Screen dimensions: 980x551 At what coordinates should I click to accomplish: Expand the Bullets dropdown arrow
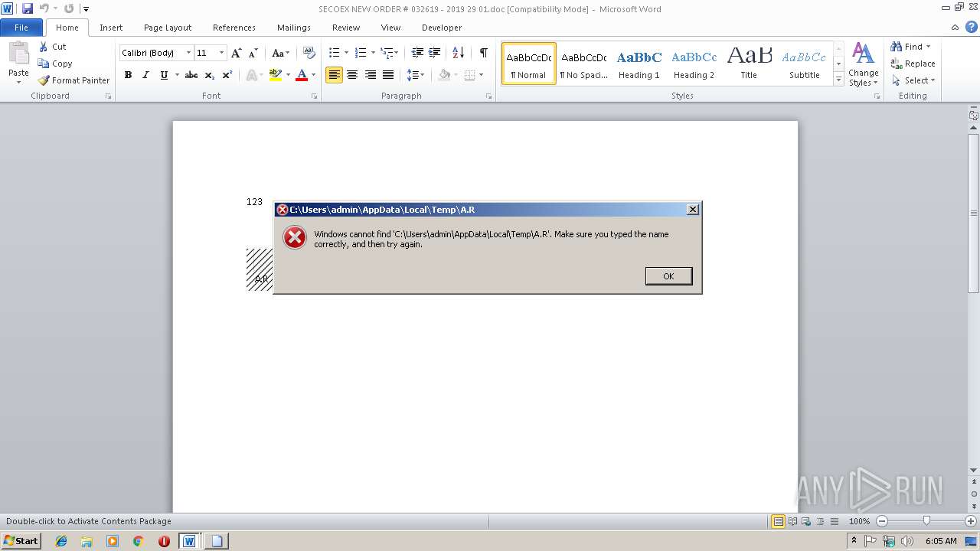coord(346,53)
